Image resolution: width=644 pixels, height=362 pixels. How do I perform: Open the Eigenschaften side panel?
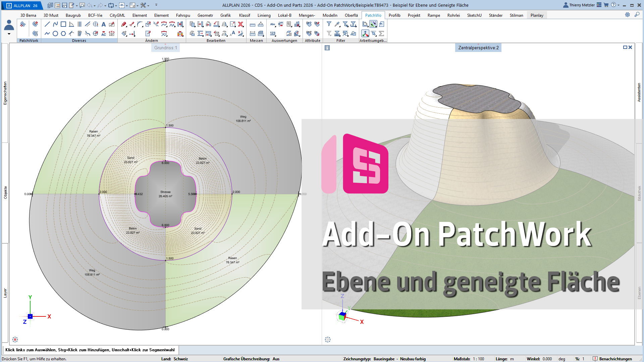point(5,93)
